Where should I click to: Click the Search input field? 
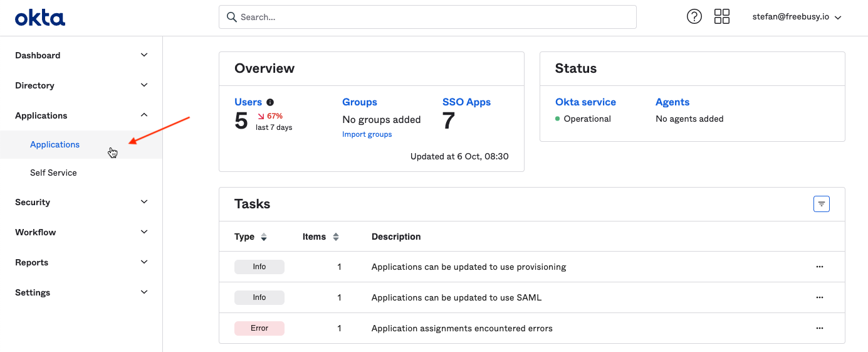pos(427,17)
